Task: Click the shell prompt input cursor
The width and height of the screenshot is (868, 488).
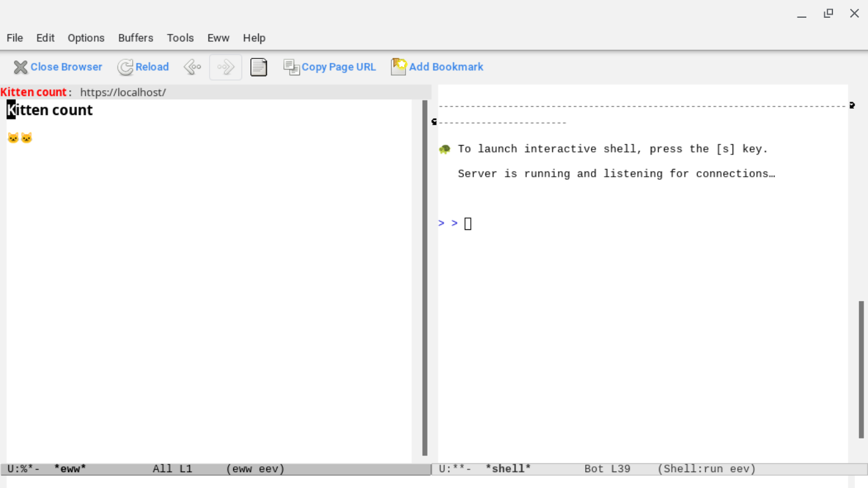Action: [x=468, y=224]
